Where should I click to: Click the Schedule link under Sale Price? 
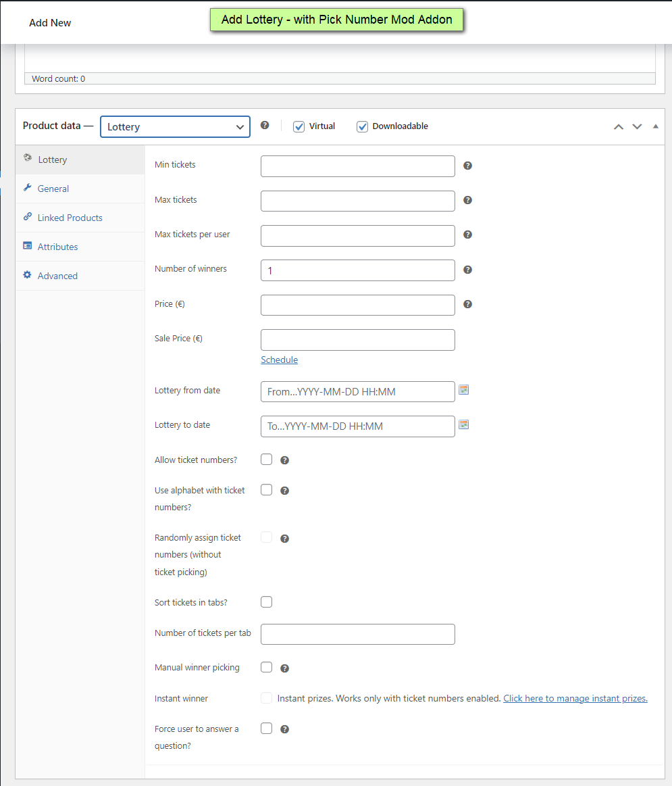[x=279, y=360]
